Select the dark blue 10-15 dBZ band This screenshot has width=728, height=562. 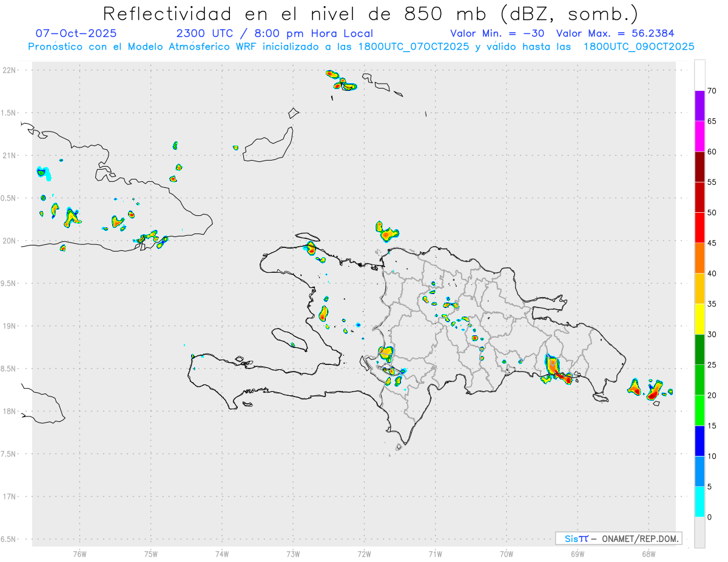coord(699,441)
